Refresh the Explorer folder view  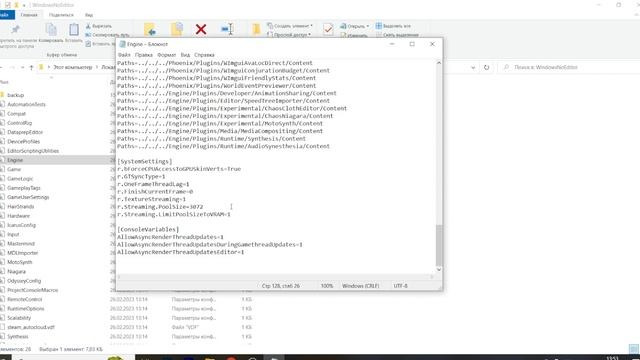pyautogui.click(x=486, y=67)
